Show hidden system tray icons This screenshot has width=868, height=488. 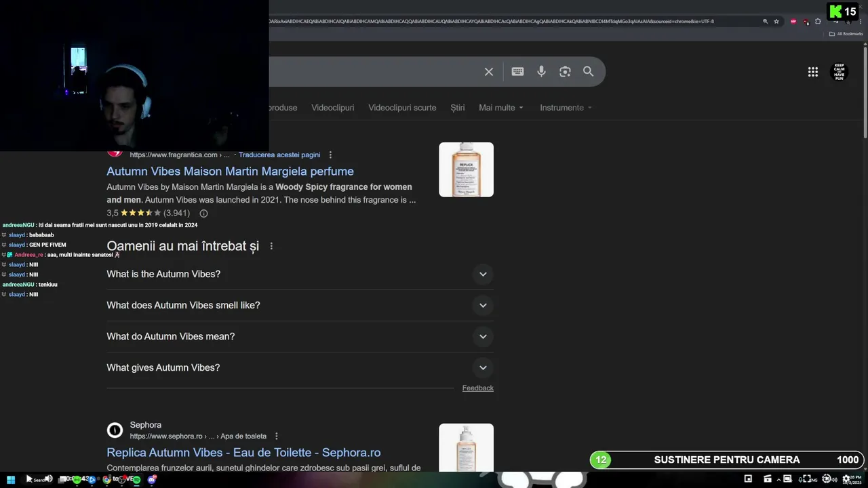(x=778, y=479)
